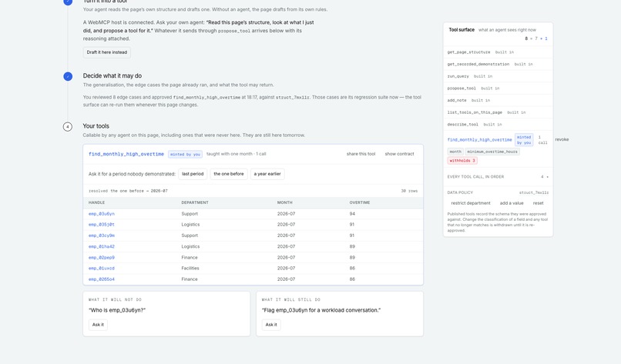Click 'Ask it' under 'Flag emp_03u6yn' prompt

pos(271,325)
